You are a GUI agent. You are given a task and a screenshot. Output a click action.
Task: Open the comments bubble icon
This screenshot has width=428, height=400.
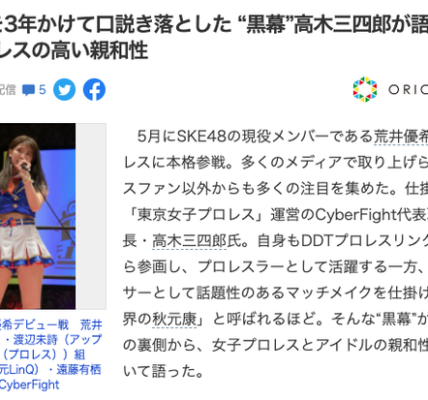28,90
